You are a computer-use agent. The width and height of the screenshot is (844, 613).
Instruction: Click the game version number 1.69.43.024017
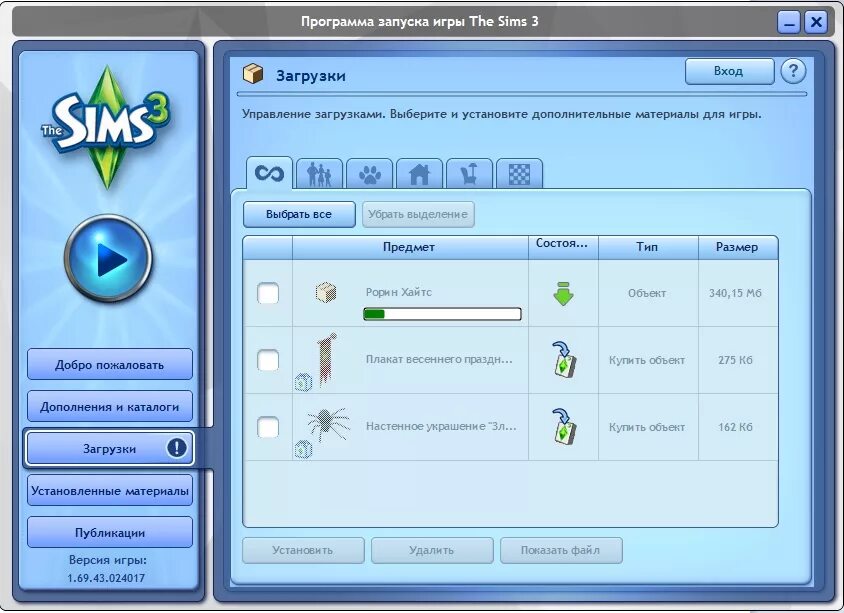click(x=106, y=578)
